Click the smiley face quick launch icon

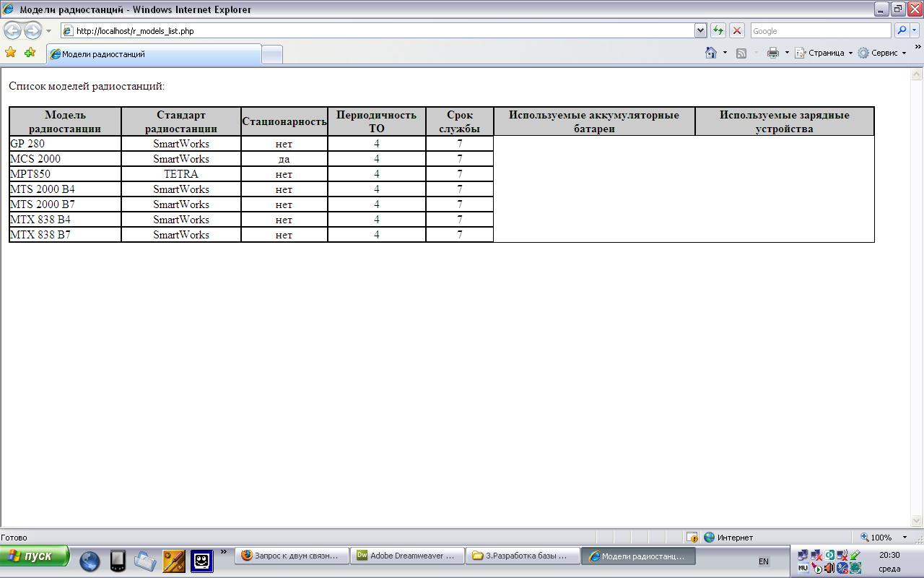(202, 561)
